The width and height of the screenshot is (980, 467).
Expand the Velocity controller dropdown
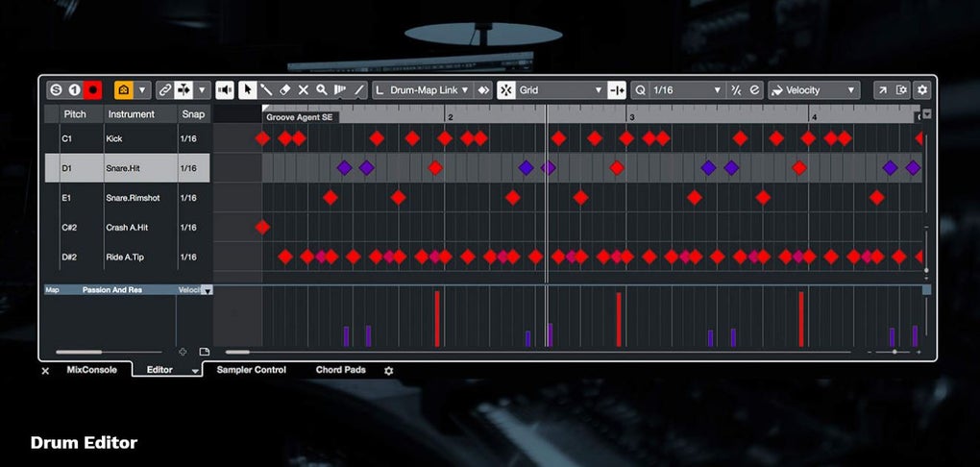pos(813,89)
